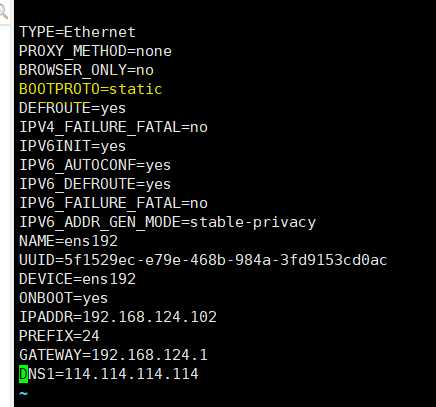Screen dimensions: 436x407
Task: Click the DEFROUTE=yes line
Action: point(73,108)
